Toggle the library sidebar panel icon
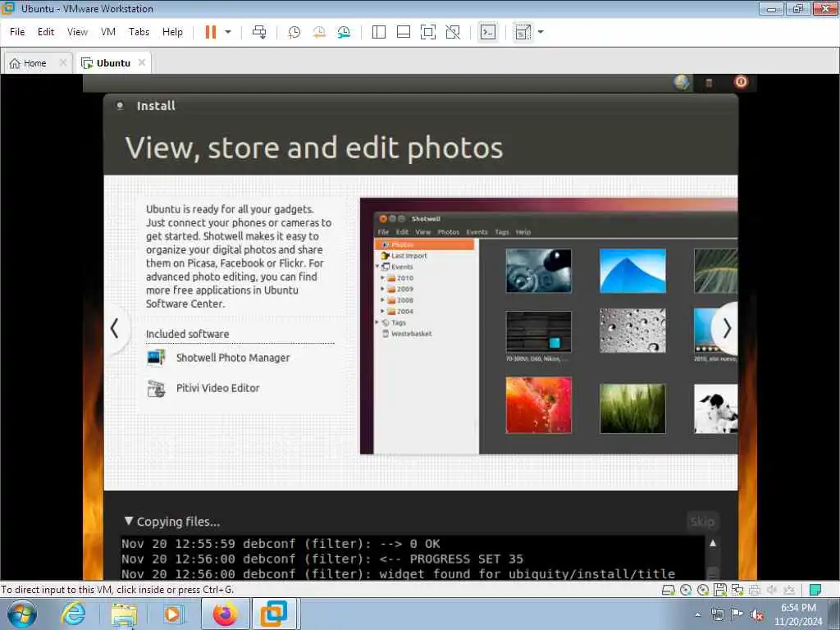The height and width of the screenshot is (630, 840). (x=379, y=32)
